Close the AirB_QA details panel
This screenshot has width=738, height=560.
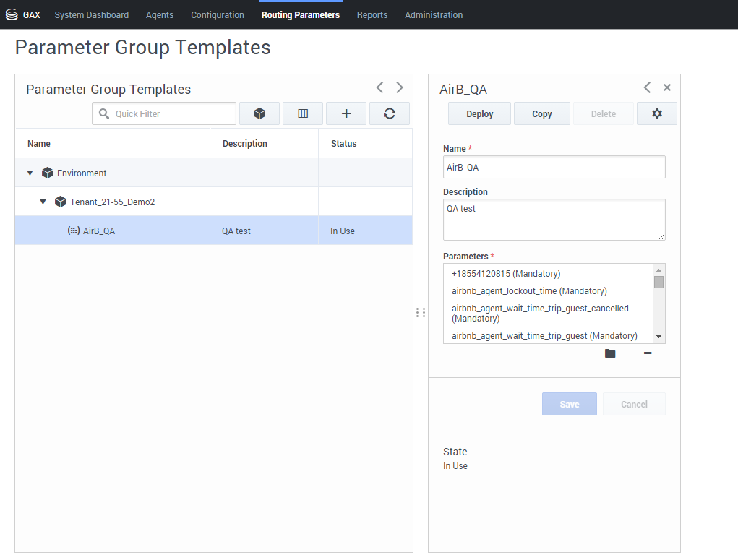pyautogui.click(x=667, y=87)
